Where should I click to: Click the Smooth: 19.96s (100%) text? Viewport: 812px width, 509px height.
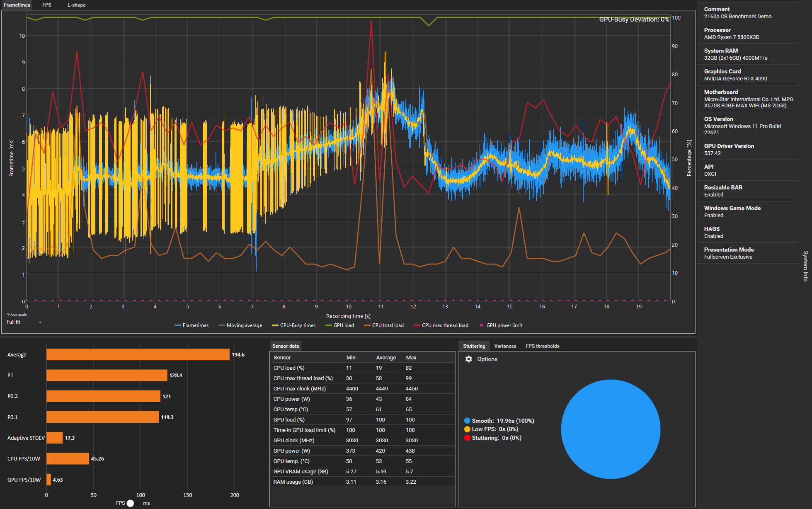pos(503,421)
